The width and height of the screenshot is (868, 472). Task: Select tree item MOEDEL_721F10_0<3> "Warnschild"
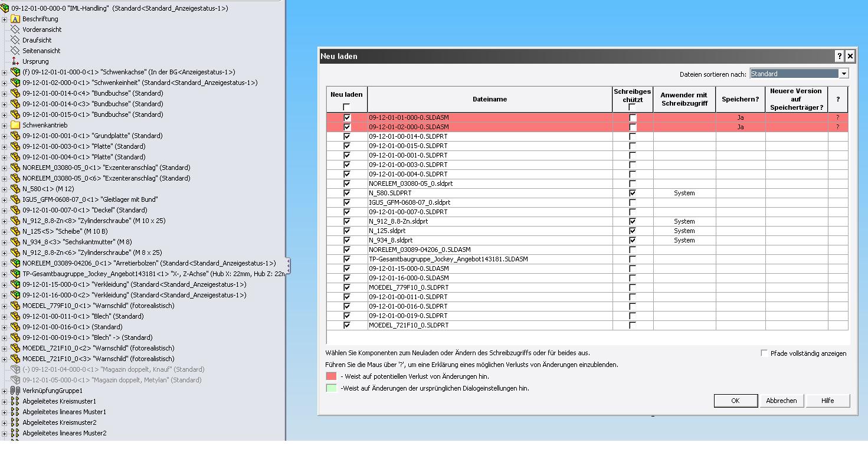pos(99,359)
